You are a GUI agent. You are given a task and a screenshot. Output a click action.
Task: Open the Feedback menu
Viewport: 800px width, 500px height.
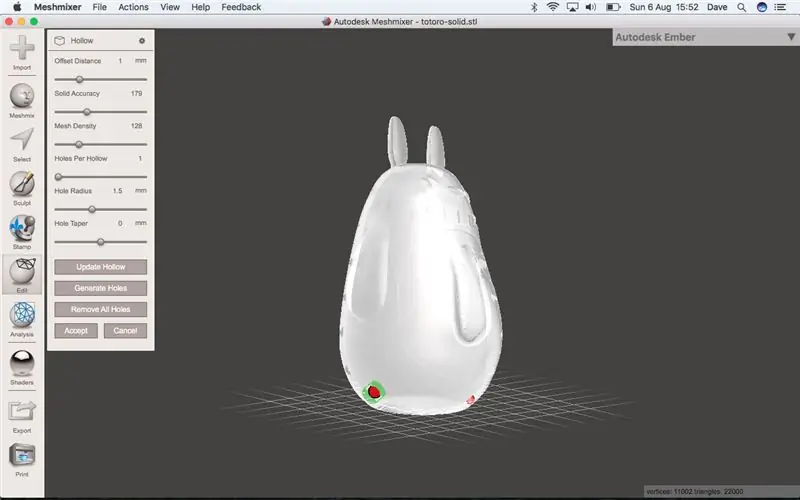[241, 7]
